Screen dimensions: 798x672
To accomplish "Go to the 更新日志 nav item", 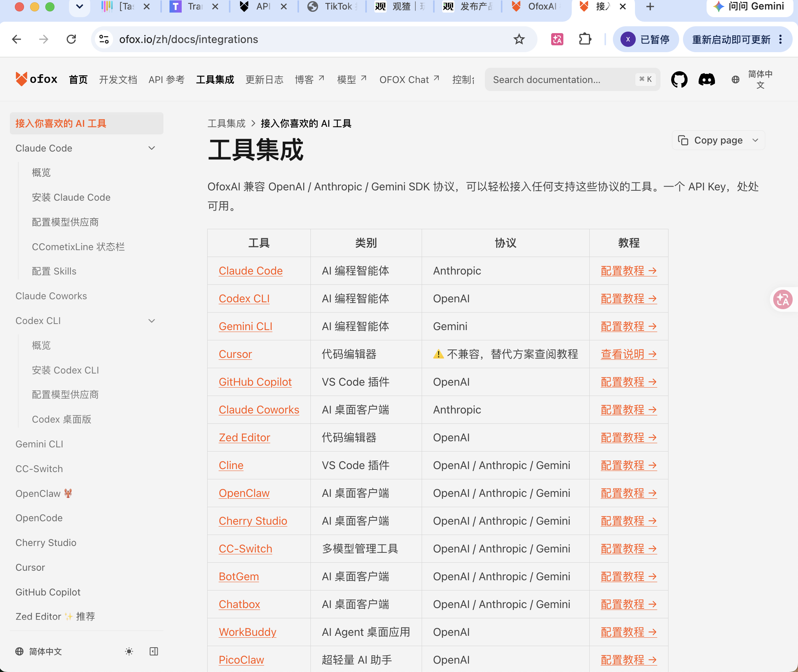I will tap(264, 80).
